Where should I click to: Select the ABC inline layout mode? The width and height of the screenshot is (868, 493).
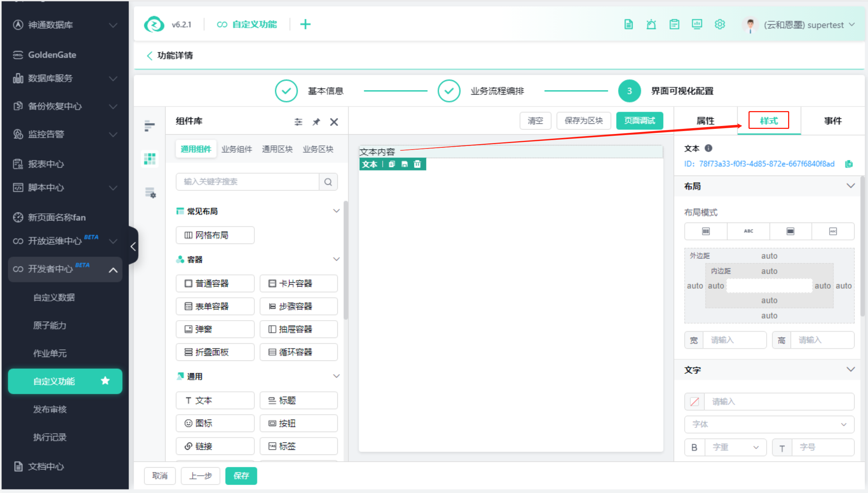coord(748,231)
